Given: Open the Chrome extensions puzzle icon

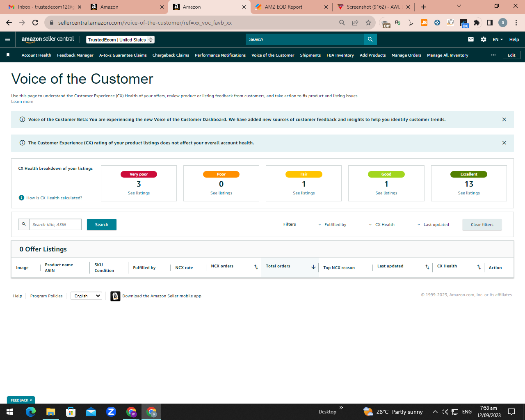Looking at the screenshot, I should point(477,23).
